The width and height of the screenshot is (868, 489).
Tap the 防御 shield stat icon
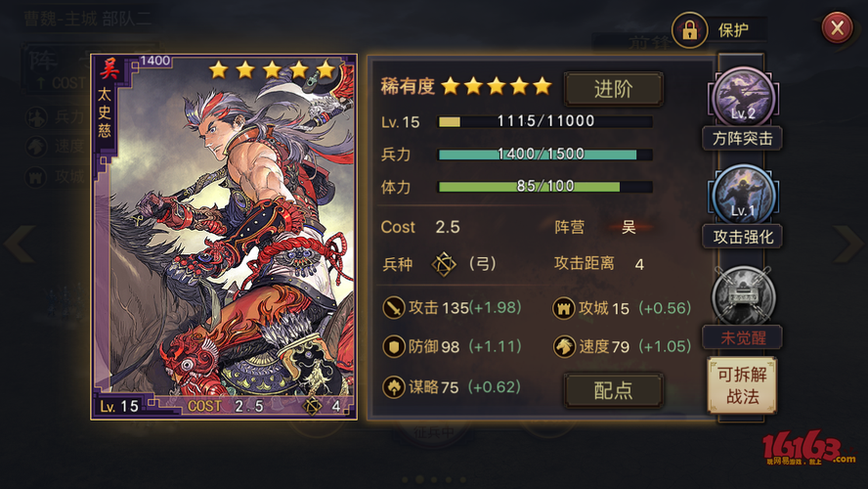[394, 346]
